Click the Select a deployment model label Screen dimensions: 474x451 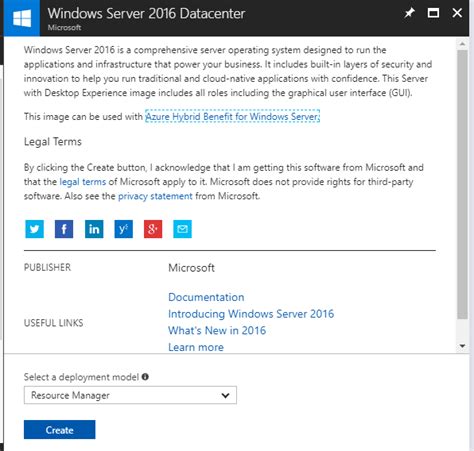click(x=81, y=377)
